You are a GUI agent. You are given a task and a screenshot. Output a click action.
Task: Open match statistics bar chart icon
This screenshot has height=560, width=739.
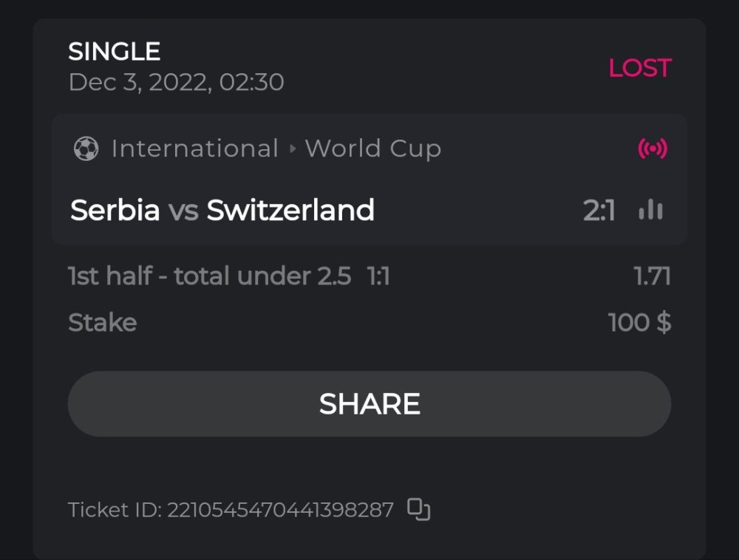click(651, 211)
